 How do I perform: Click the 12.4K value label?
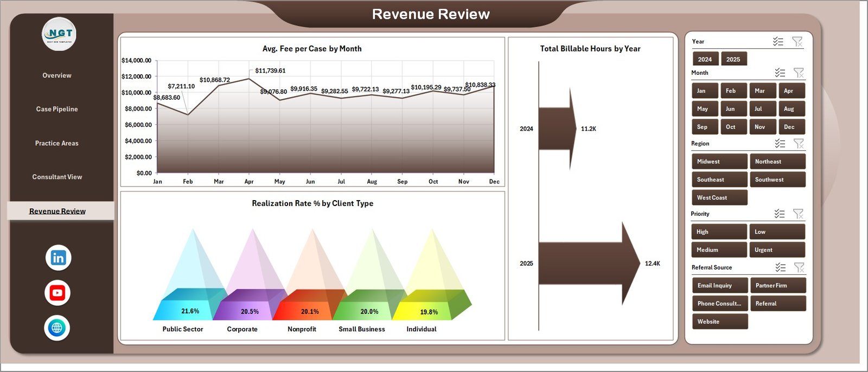[x=652, y=264]
